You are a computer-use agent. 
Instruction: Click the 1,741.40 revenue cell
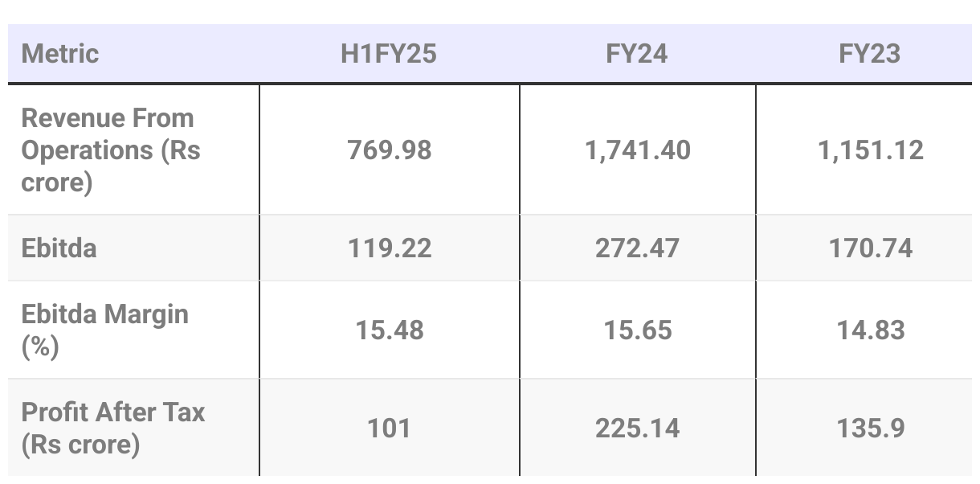pos(638,150)
